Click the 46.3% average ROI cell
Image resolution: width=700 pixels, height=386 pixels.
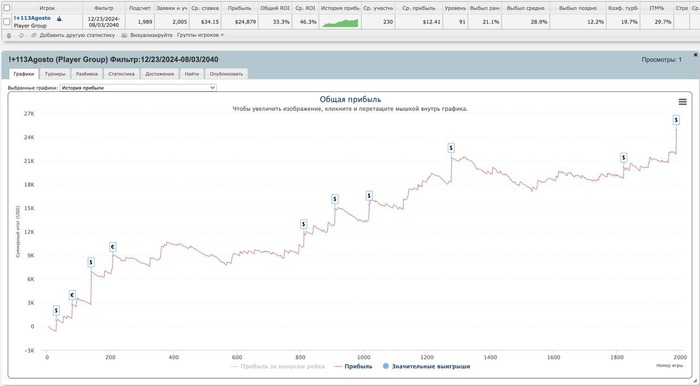pyautogui.click(x=306, y=22)
